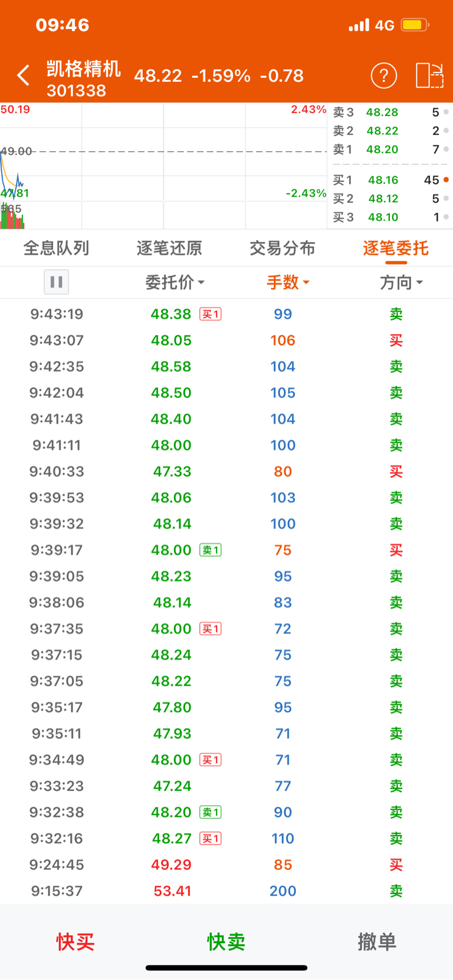Select the 9:41:43 order at 48.40
Image resolution: width=453 pixels, height=980 pixels.
pos(226,419)
